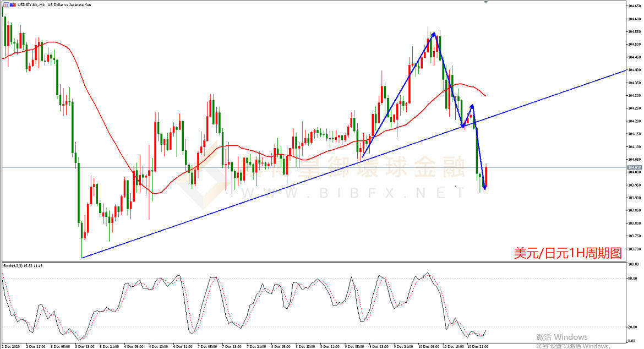The width and height of the screenshot is (644, 349).
Task: Select the rightmost red candlestick
Action: point(486,176)
